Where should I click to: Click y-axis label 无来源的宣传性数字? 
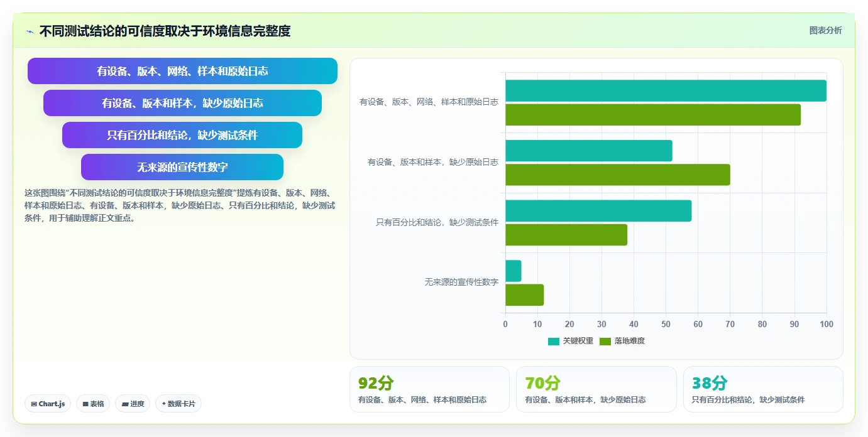461,283
